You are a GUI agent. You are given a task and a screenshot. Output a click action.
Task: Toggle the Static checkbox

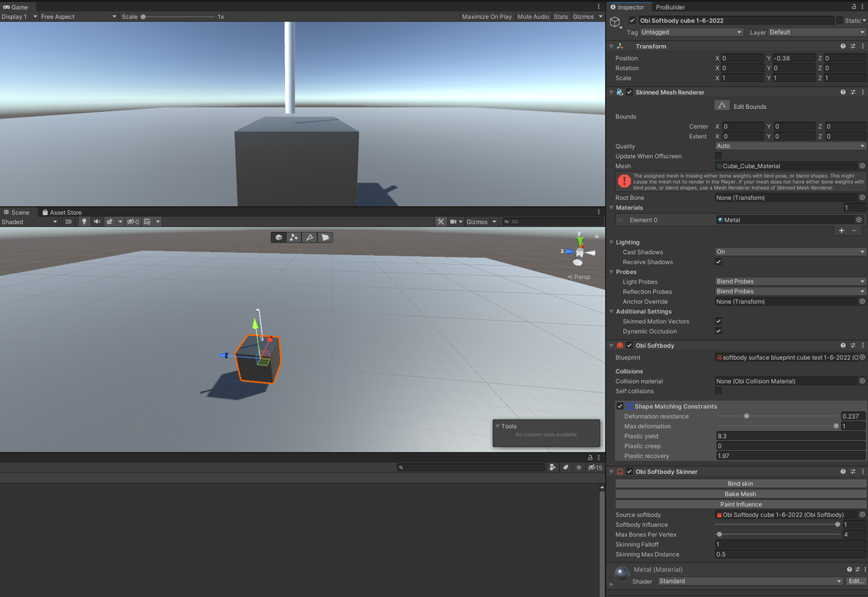coord(839,20)
